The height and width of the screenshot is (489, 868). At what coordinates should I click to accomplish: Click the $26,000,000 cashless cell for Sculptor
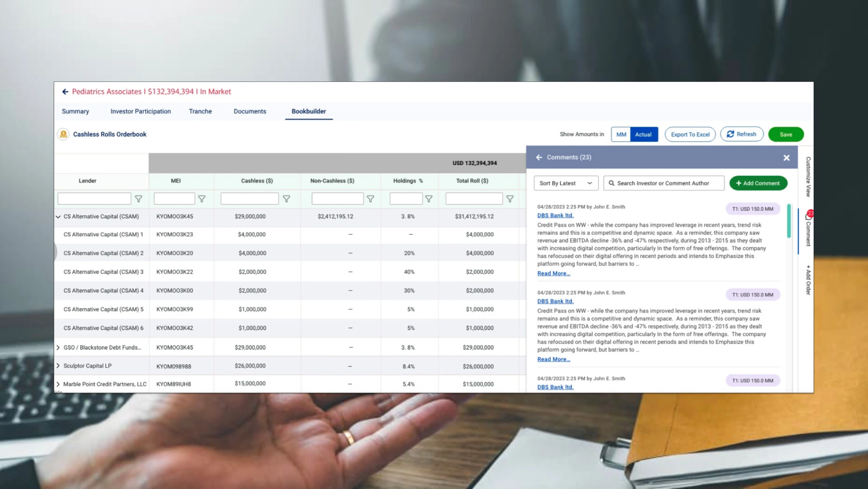point(250,366)
